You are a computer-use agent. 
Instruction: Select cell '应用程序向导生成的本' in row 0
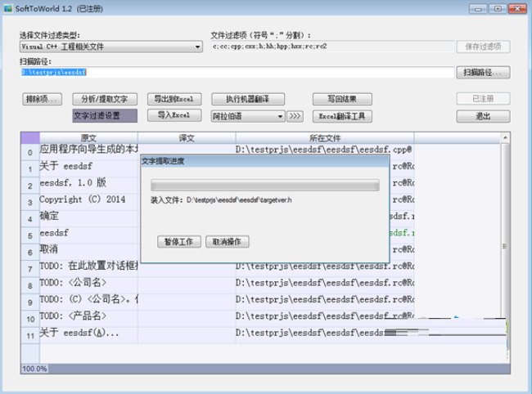(88, 152)
